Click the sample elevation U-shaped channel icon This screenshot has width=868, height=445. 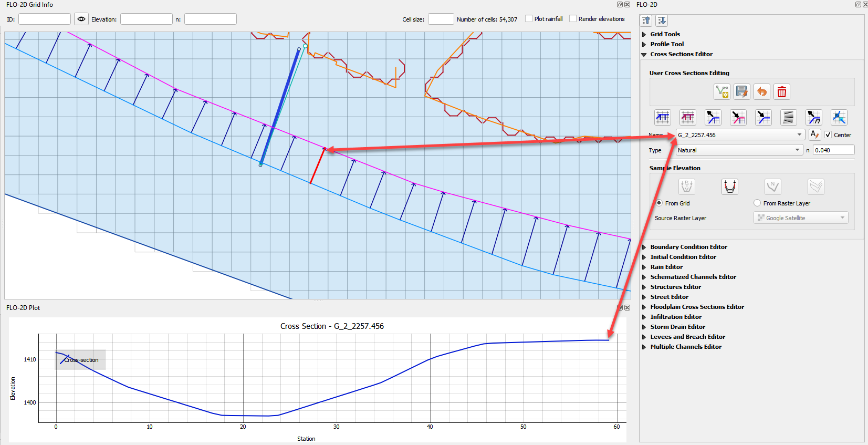(x=729, y=187)
